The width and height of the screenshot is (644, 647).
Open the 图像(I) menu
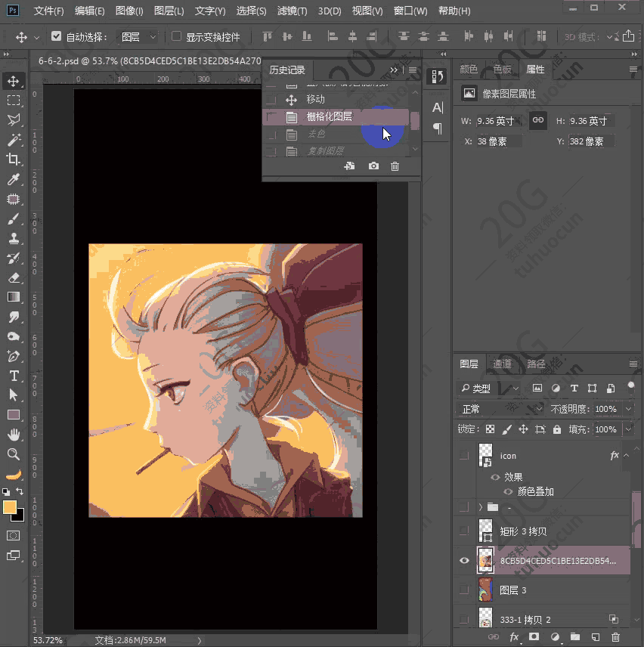(x=129, y=11)
